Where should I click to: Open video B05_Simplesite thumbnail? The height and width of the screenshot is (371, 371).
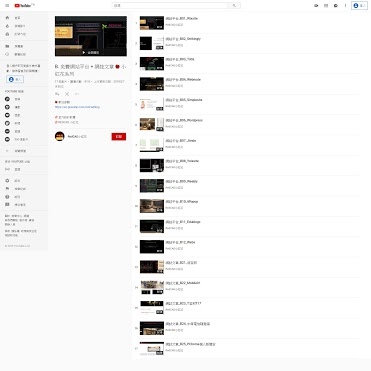pos(152,104)
